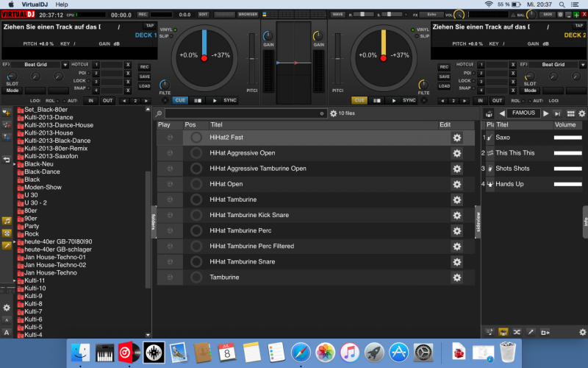
Task: Click the Hands Up volume slider
Action: click(x=567, y=184)
